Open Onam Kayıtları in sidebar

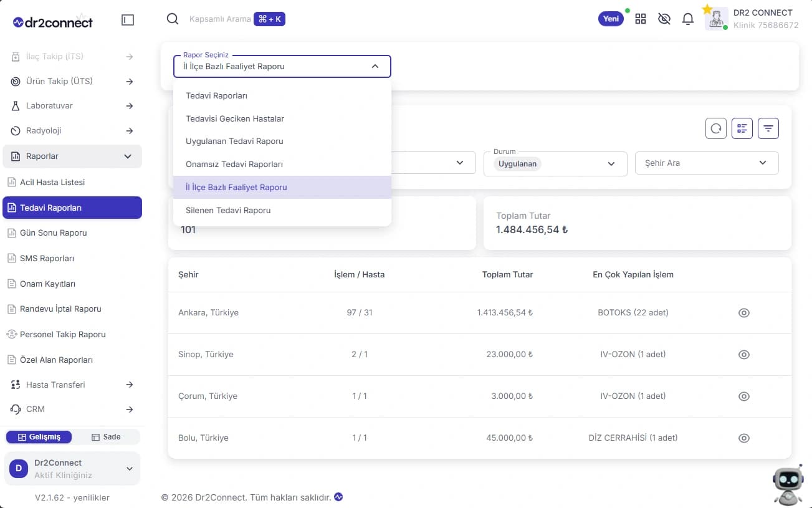point(72,284)
